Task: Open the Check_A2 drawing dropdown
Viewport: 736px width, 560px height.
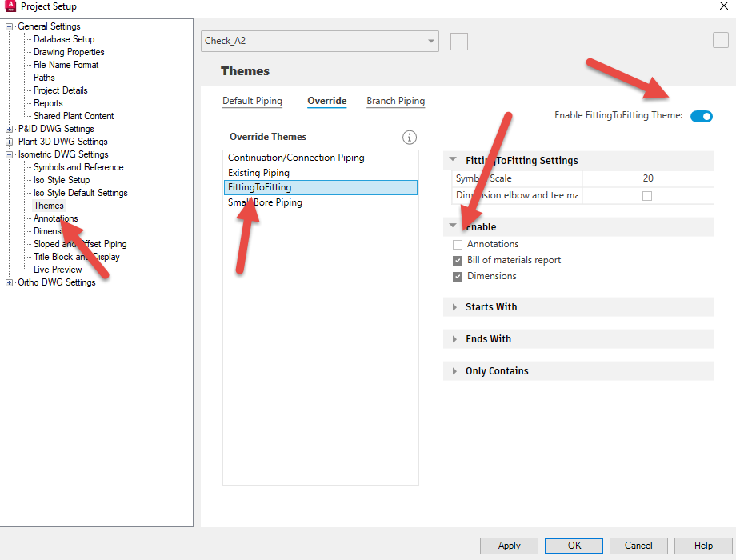Action: [x=430, y=41]
